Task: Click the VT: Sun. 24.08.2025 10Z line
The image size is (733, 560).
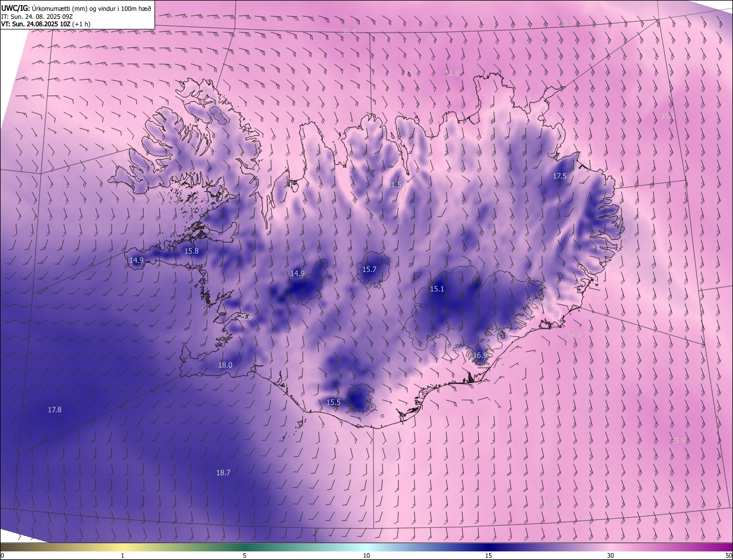Action: [x=45, y=24]
